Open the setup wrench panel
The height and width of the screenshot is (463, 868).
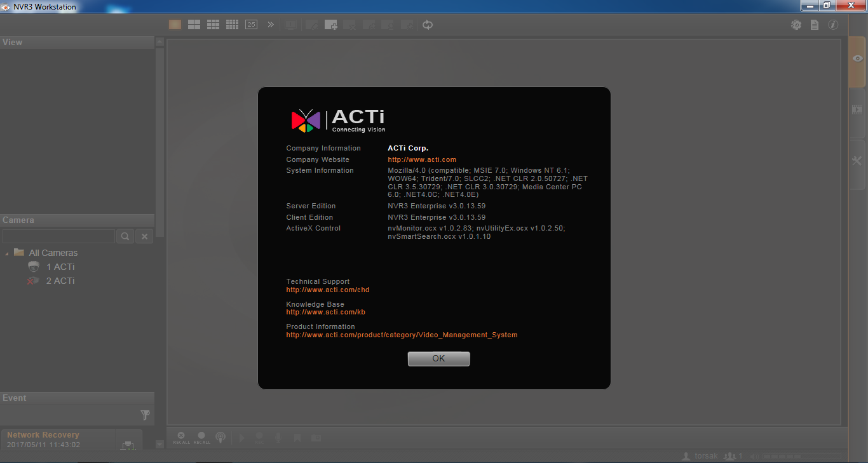tap(857, 161)
